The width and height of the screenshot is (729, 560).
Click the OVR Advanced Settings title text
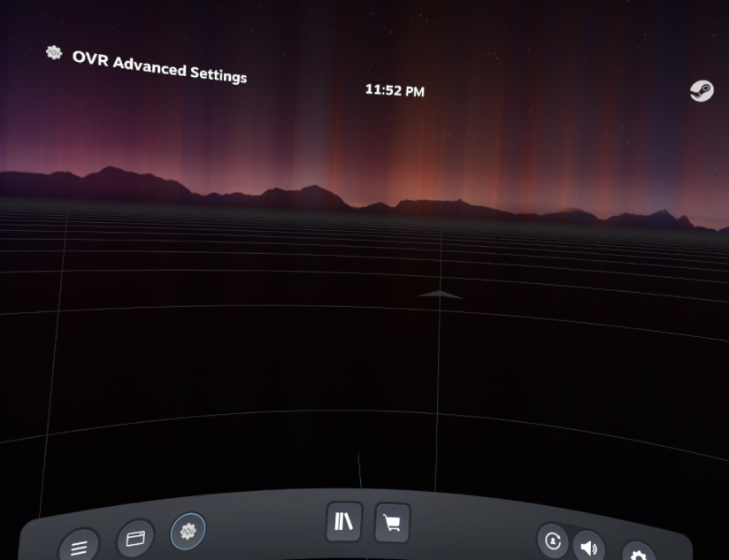[159, 67]
